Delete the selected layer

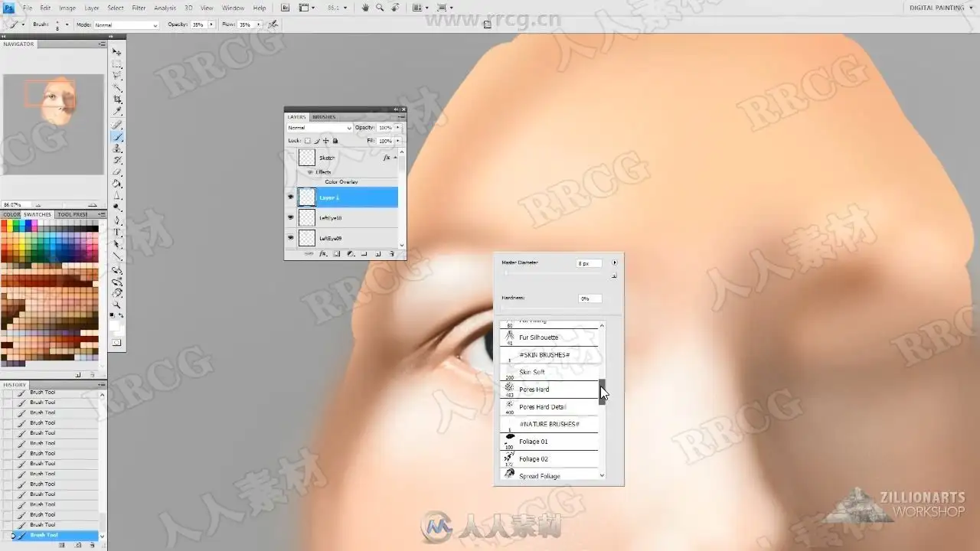(391, 254)
